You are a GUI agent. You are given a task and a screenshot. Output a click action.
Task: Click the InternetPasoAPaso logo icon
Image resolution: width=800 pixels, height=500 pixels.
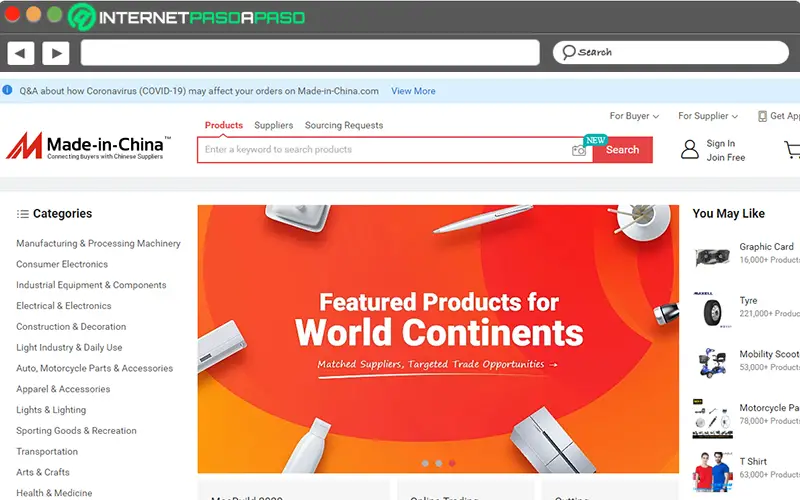click(x=82, y=17)
